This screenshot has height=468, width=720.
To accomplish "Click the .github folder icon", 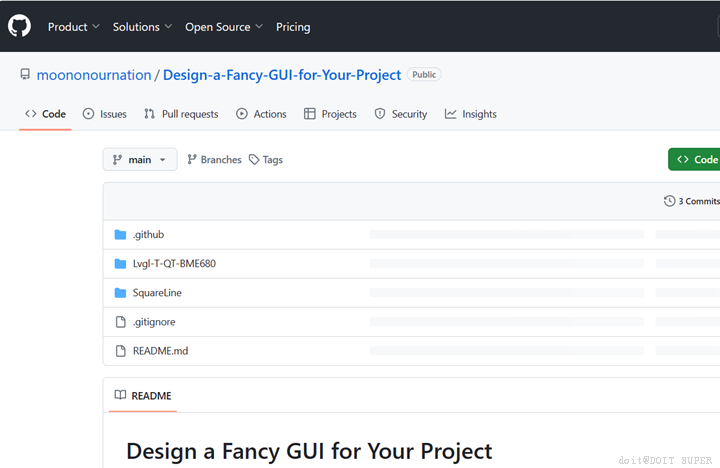I will click(120, 235).
